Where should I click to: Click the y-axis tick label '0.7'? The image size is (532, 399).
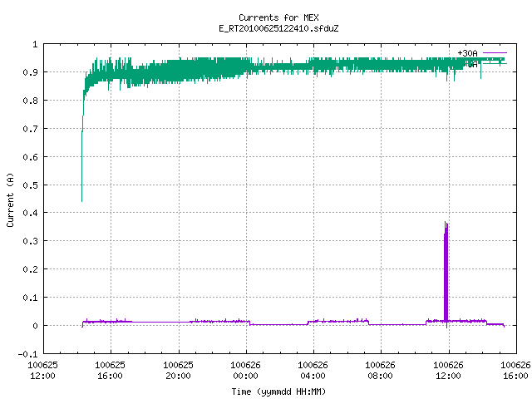pos(30,129)
